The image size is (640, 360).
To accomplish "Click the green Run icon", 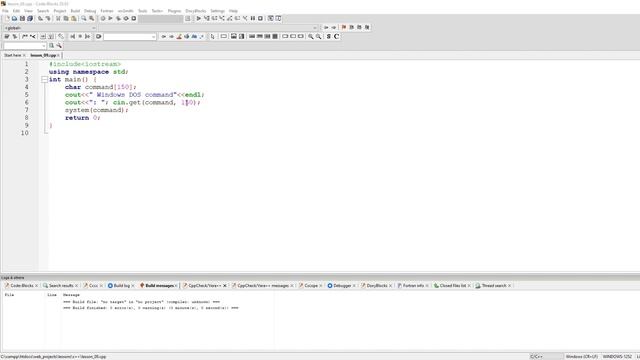I will tap(110, 18).
